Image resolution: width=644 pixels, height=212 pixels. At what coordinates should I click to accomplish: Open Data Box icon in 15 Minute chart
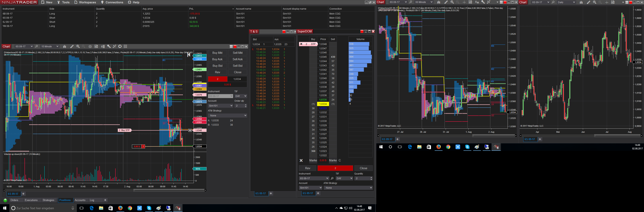tap(96, 46)
